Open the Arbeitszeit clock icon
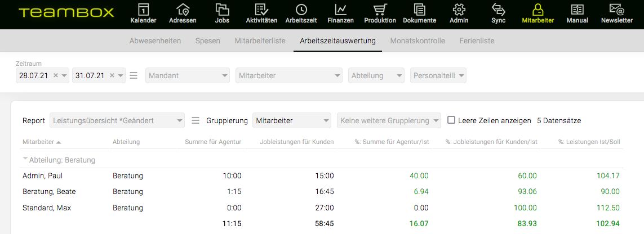Viewport: 644px width, 234px height. tap(301, 9)
